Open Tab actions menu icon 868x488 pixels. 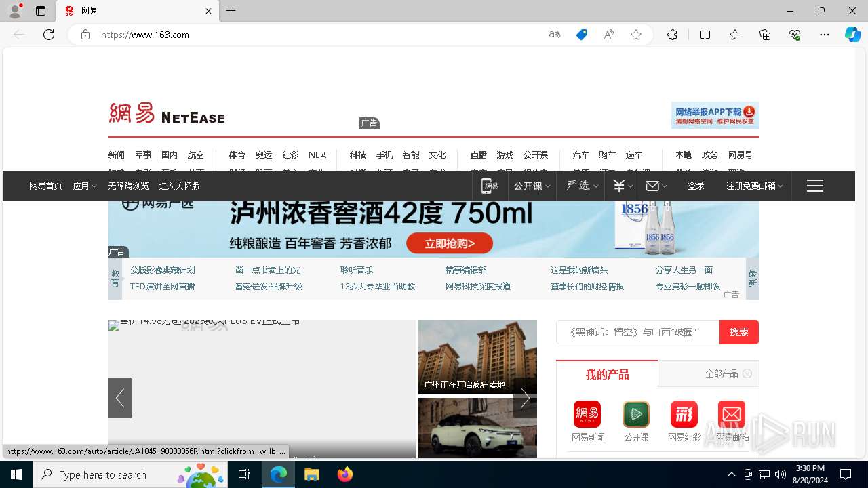click(x=41, y=11)
